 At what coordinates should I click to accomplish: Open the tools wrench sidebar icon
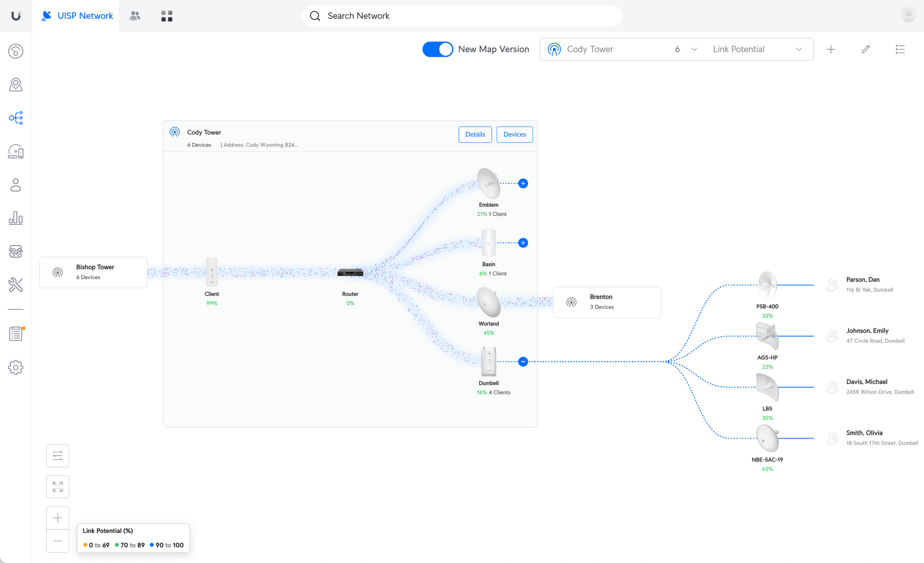(16, 285)
